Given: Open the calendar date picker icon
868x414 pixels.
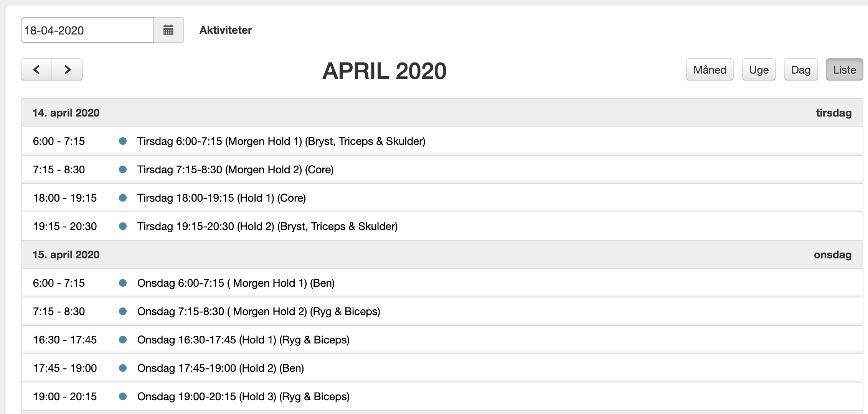Looking at the screenshot, I should click(168, 30).
